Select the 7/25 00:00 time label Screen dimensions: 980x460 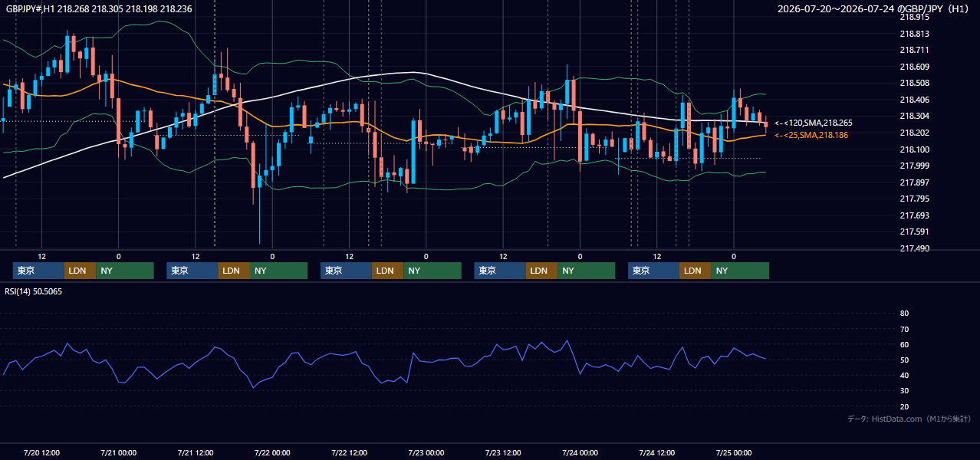pyautogui.click(x=734, y=452)
